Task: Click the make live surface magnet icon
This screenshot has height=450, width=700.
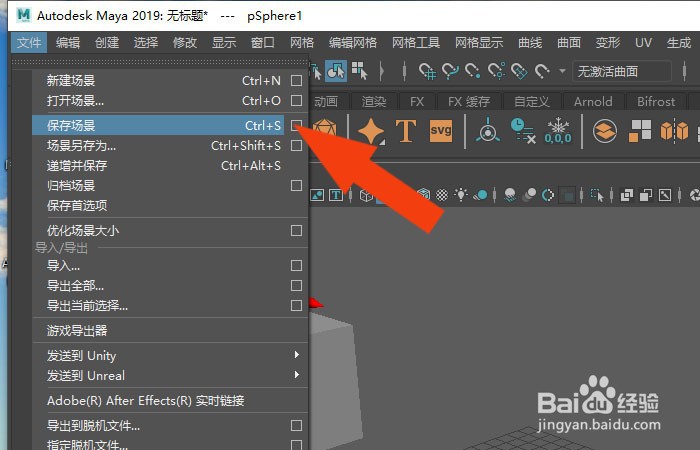Action: (542, 71)
